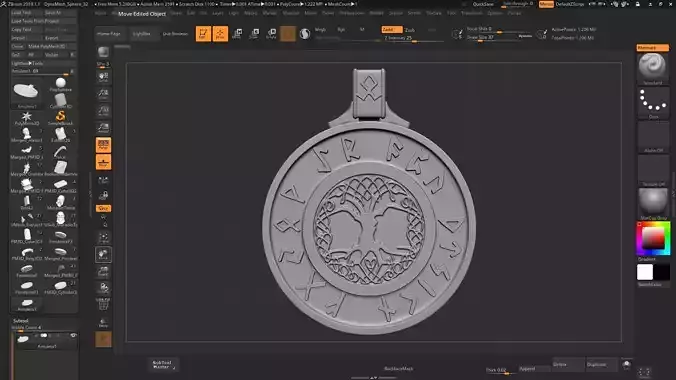Click the Actual size icon
The image size is (676, 380).
(x=103, y=111)
